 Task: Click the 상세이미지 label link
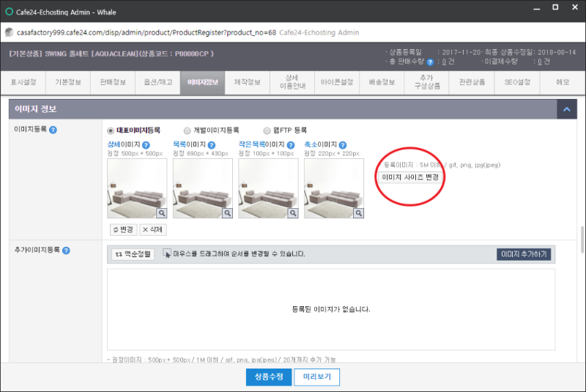tap(124, 144)
